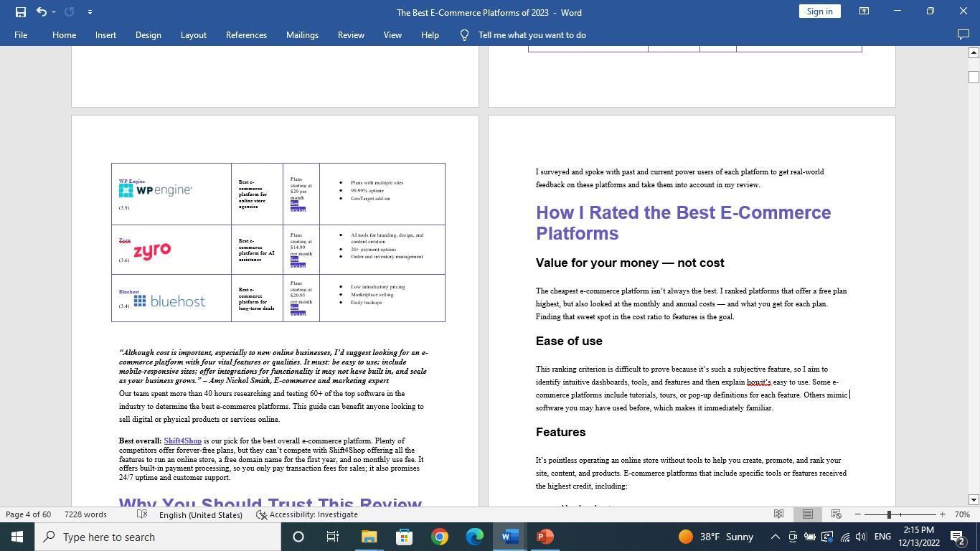Switch to Web Layout view
This screenshot has width=980, height=551.
click(x=837, y=514)
